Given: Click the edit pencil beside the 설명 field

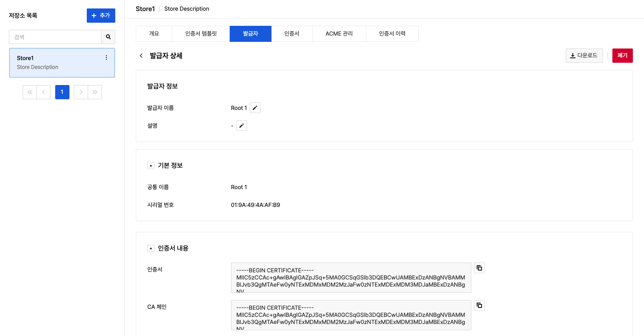Looking at the screenshot, I should (241, 125).
